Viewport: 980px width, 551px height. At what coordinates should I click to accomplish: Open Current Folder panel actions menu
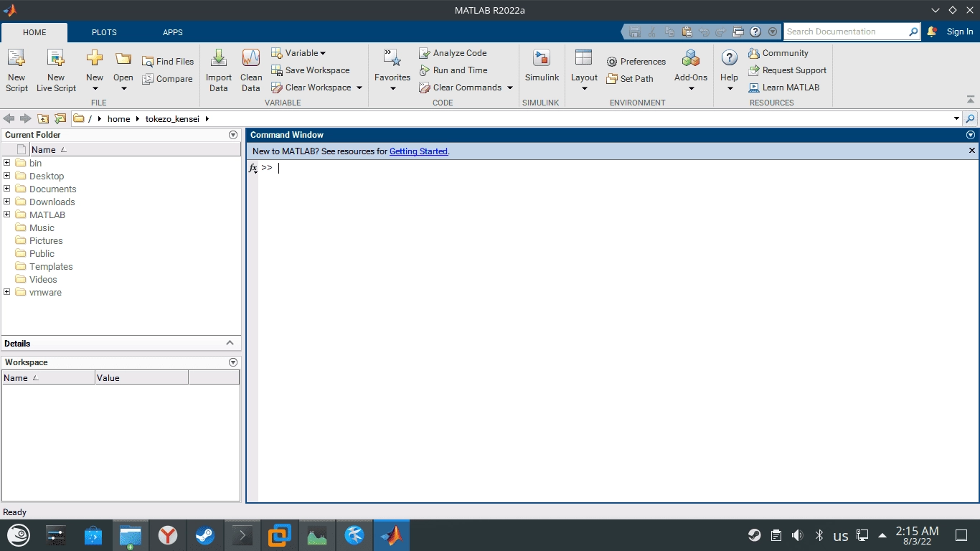232,135
